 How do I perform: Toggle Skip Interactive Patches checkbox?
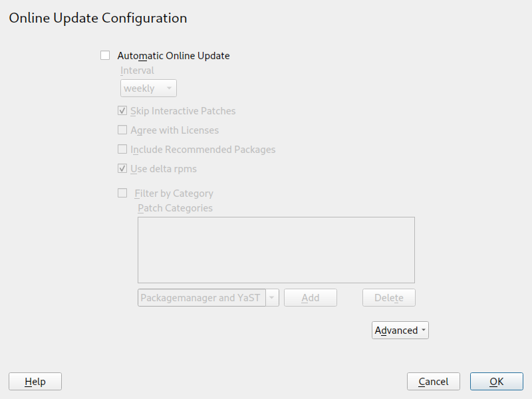(x=122, y=111)
